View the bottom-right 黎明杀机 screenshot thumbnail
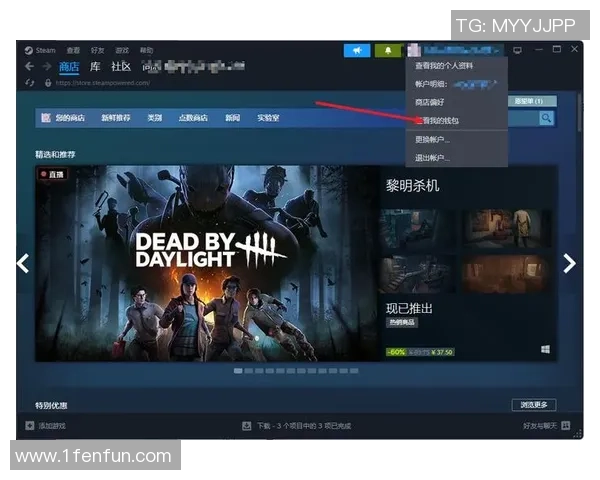The width and height of the screenshot is (600, 480). pyautogui.click(x=507, y=274)
